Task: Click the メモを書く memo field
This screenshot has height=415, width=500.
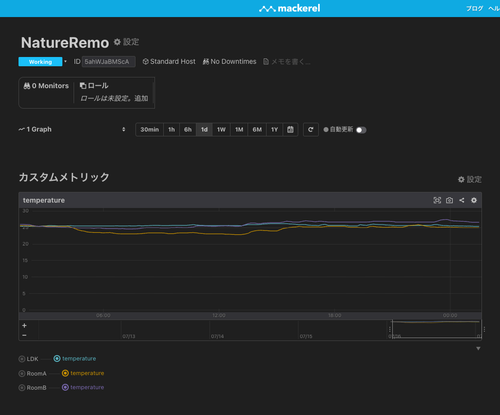Action: (x=287, y=62)
